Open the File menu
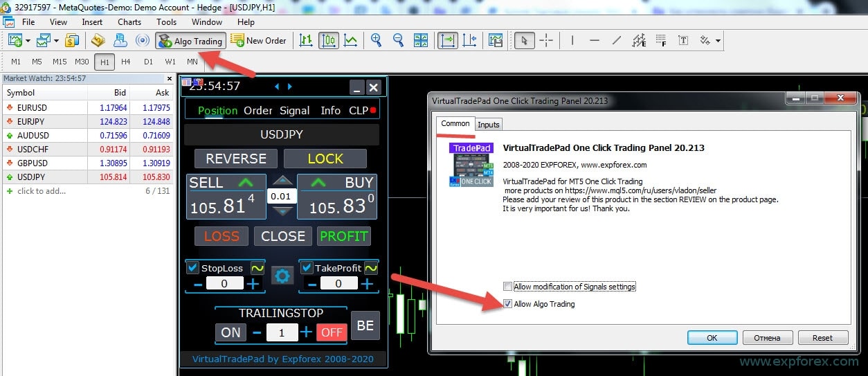 click(28, 22)
